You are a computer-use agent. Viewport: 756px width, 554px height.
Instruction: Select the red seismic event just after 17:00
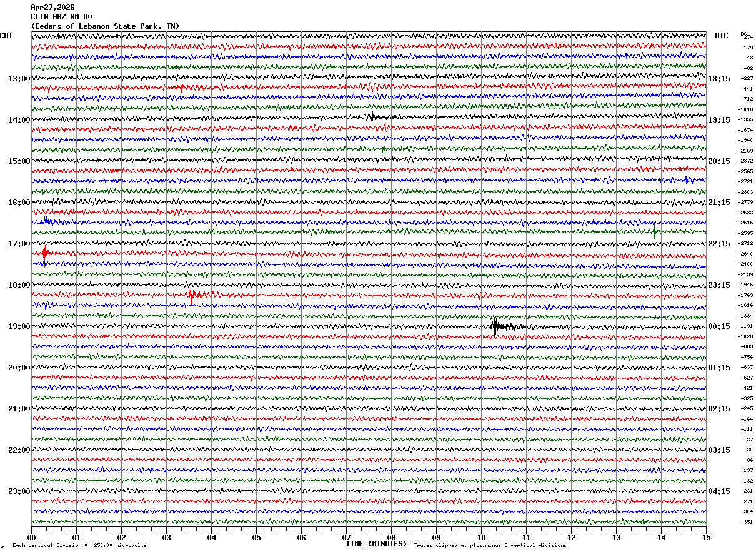click(44, 253)
